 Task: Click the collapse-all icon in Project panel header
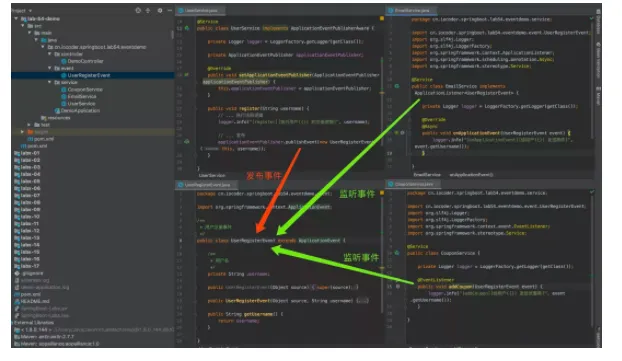(148, 11)
